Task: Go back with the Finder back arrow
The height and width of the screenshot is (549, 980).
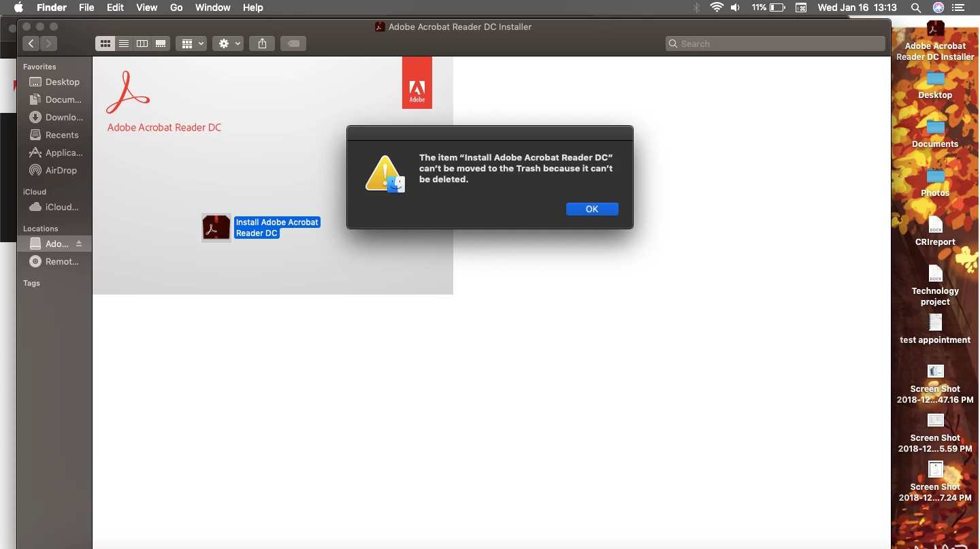Action: [31, 44]
